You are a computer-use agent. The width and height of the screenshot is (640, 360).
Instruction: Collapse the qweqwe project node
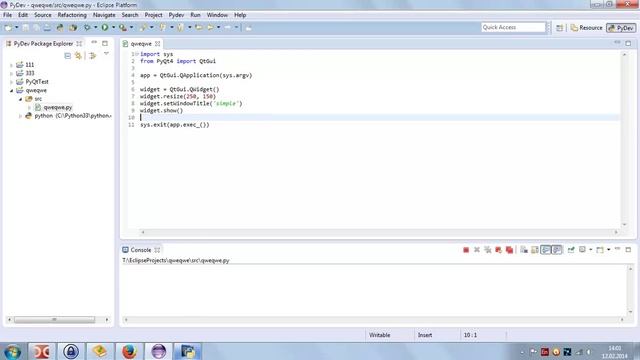[x=11, y=91]
